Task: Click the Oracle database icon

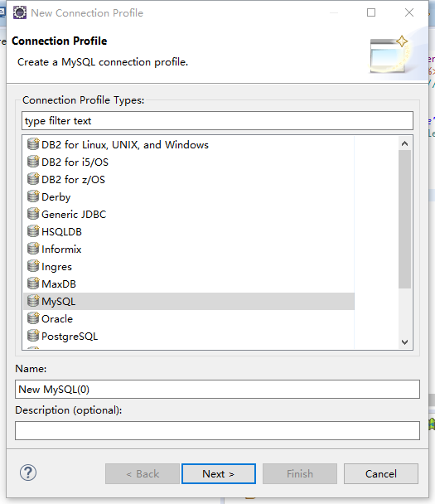Action: tap(33, 317)
